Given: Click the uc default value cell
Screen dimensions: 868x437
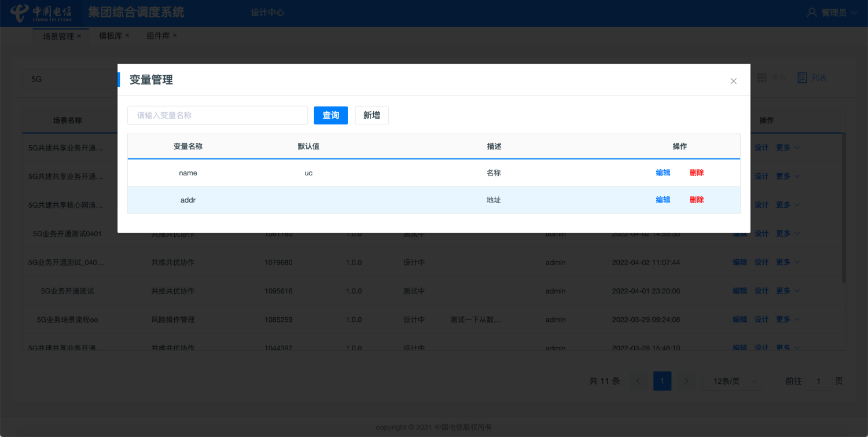Looking at the screenshot, I should pos(308,172).
